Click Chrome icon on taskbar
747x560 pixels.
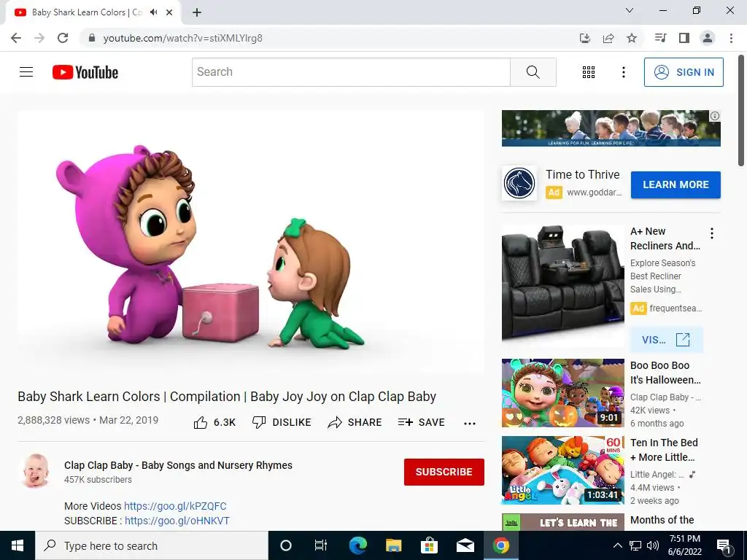tap(500, 545)
